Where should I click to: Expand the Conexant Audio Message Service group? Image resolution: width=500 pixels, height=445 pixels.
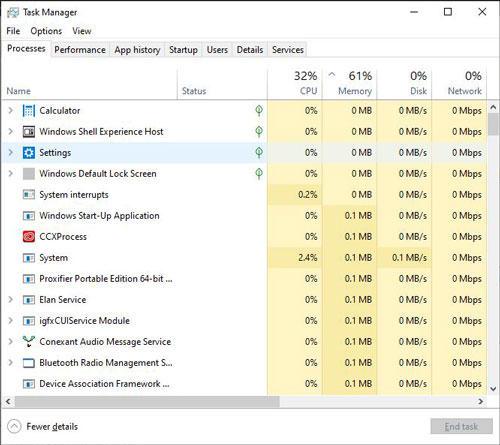[11, 342]
